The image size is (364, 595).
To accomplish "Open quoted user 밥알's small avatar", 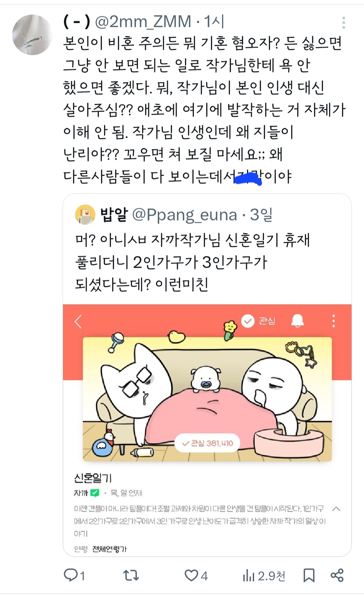I will coord(85,215).
